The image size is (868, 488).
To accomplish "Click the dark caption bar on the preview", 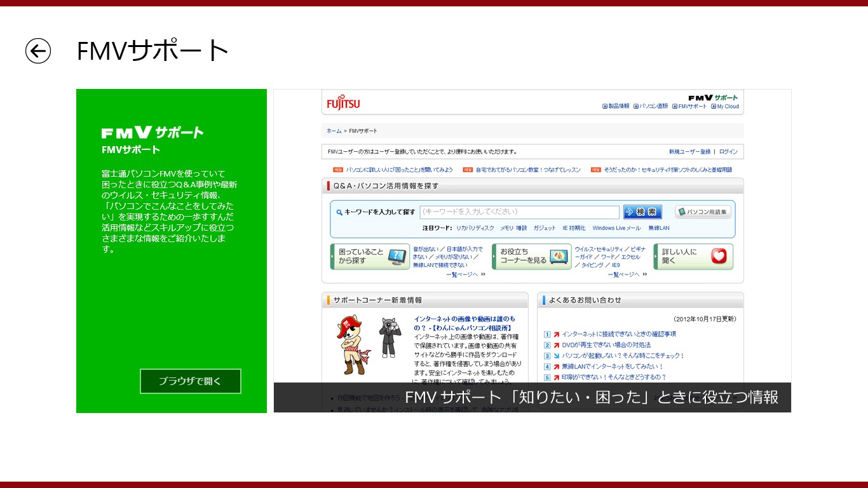I will click(x=532, y=397).
